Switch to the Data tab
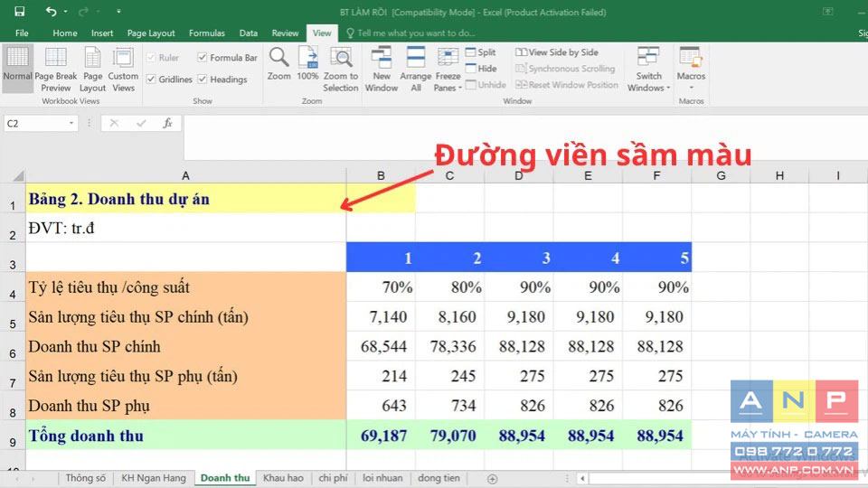 coord(248,33)
